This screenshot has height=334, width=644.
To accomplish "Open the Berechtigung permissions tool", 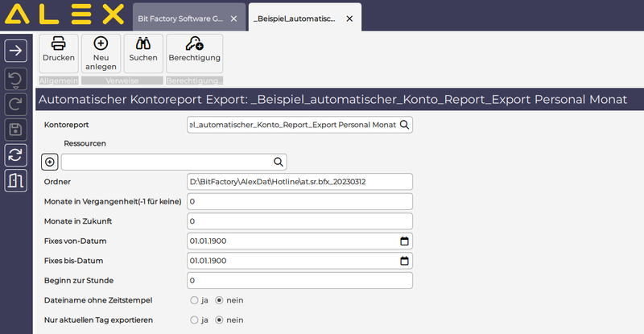I will [x=194, y=52].
